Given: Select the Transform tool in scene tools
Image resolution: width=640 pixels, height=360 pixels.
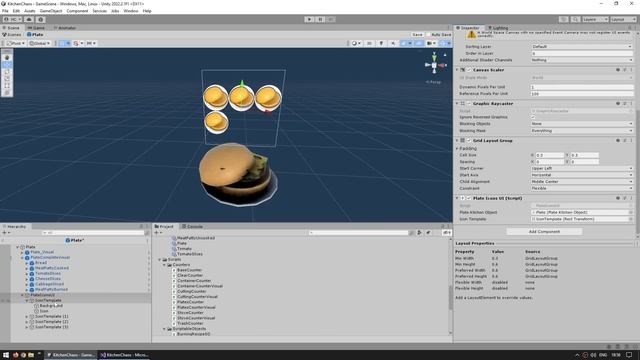Looking at the screenshot, I should click(7, 93).
